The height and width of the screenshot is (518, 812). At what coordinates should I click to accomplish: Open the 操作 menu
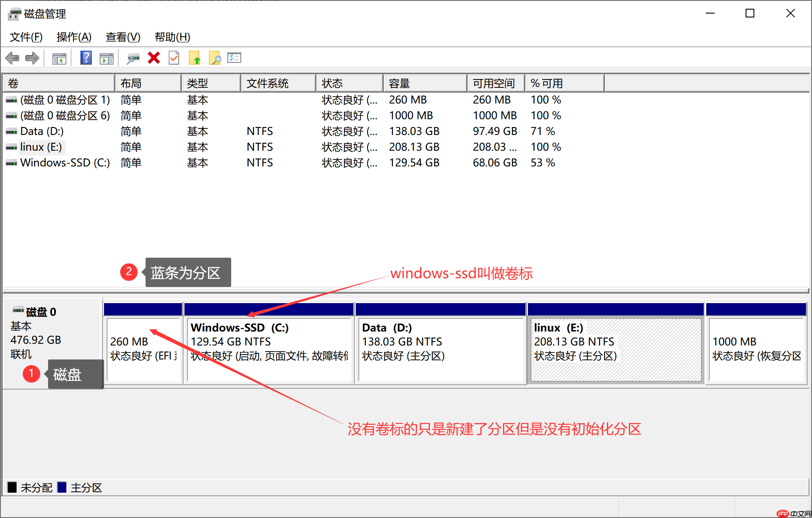(x=73, y=37)
